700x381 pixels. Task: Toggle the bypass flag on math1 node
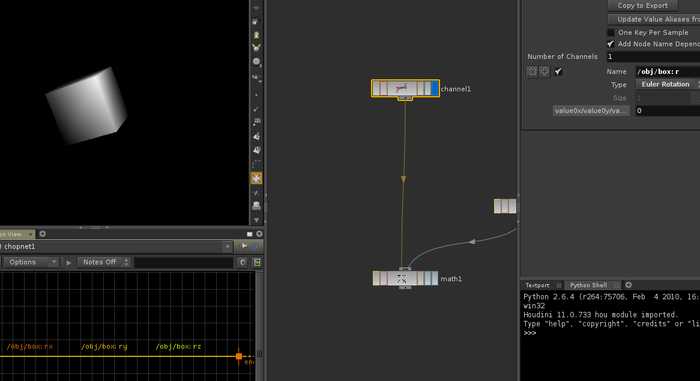(376, 278)
